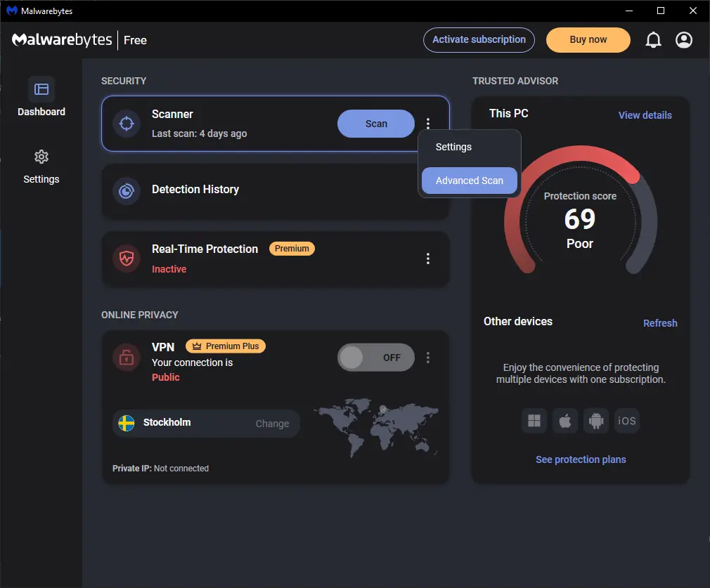The height and width of the screenshot is (588, 710).
Task: Open the Real-Time Protection three-dot menu
Action: [x=428, y=259]
